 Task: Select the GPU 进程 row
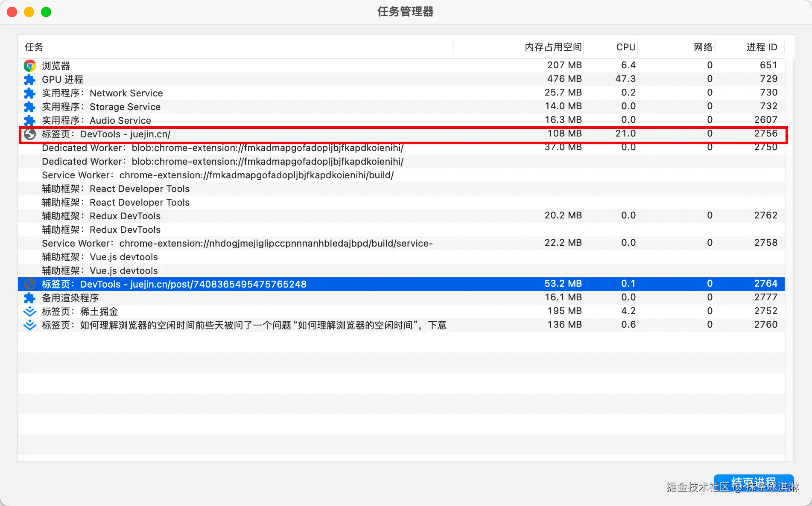pos(401,79)
